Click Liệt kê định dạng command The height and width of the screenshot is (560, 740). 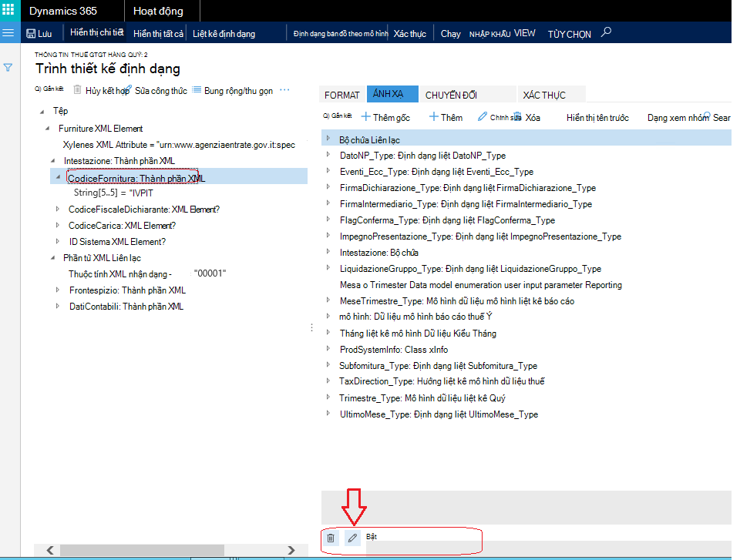[x=224, y=33]
